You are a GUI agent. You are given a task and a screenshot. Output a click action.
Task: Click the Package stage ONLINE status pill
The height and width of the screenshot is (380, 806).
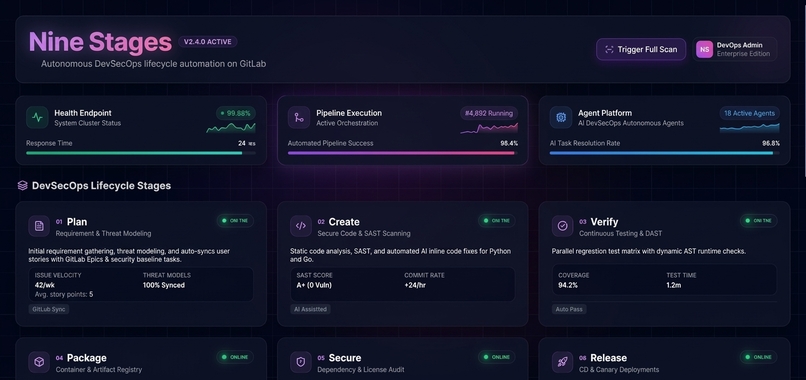[235, 357]
